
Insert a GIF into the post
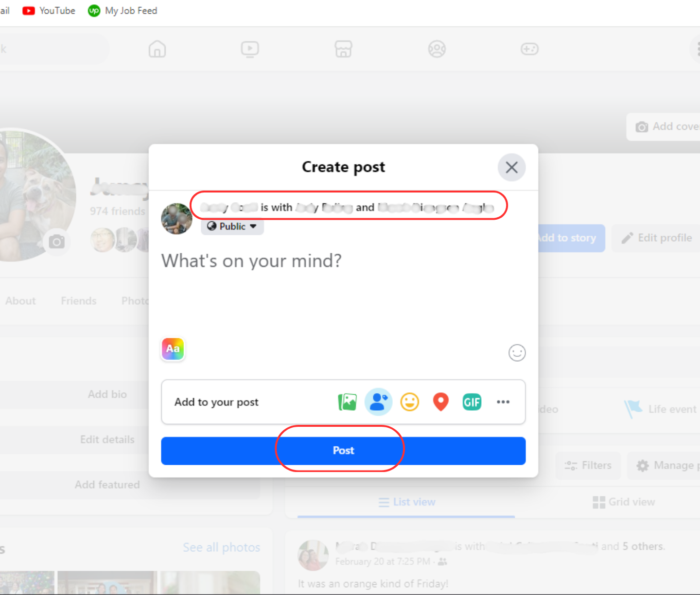472,402
